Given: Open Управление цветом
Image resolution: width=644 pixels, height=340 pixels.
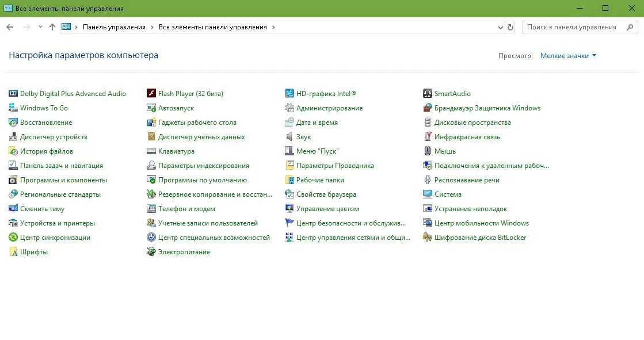Looking at the screenshot, I should point(327,209).
